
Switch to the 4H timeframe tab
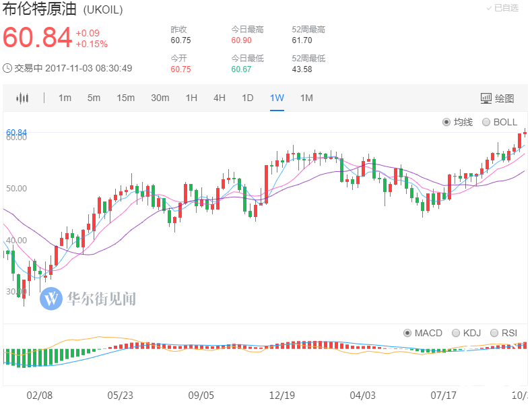pos(219,98)
